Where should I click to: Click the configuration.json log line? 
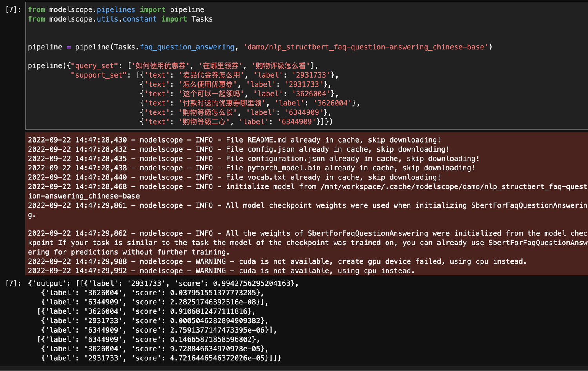coord(253,159)
